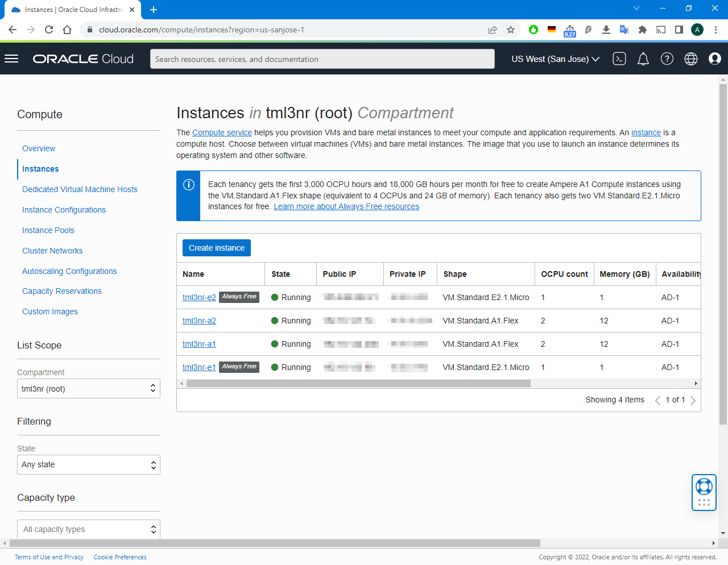This screenshot has height=565, width=728.
Task: Click the page bottom horizontal scrollbar
Action: [x=275, y=543]
